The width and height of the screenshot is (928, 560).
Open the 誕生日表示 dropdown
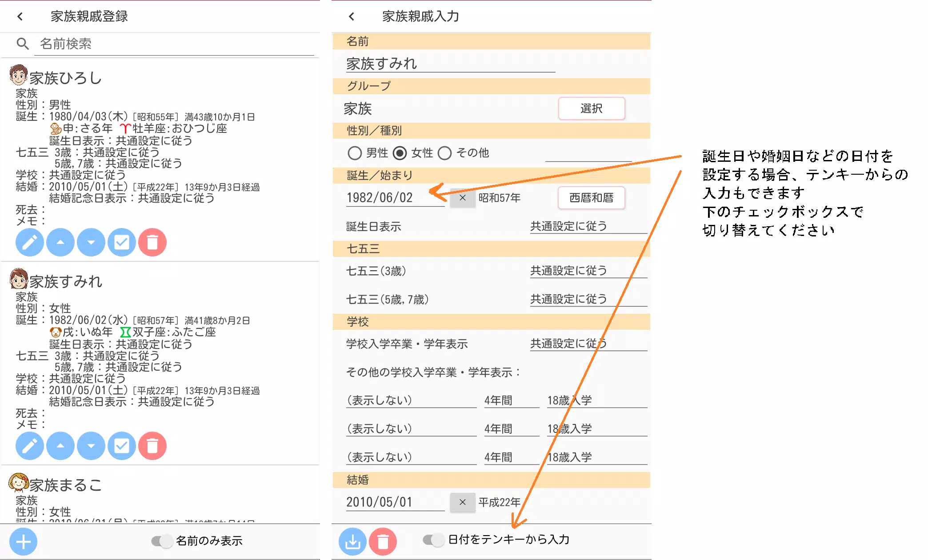click(588, 226)
